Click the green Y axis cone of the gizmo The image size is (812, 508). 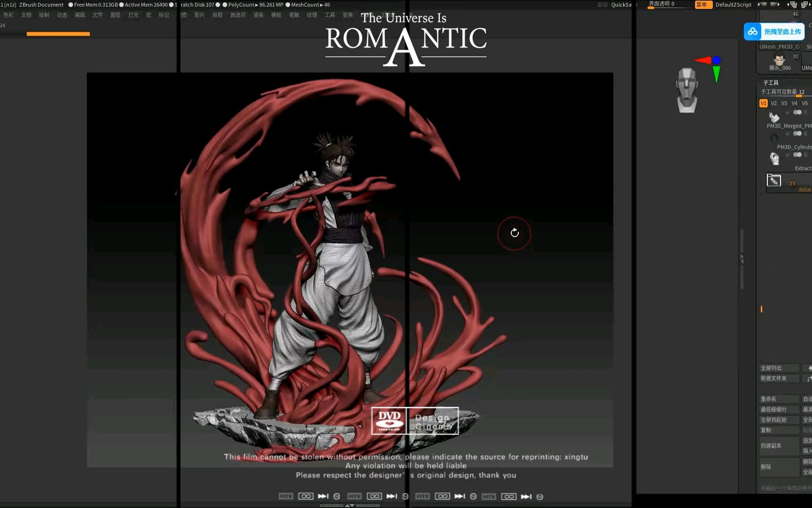(x=716, y=74)
